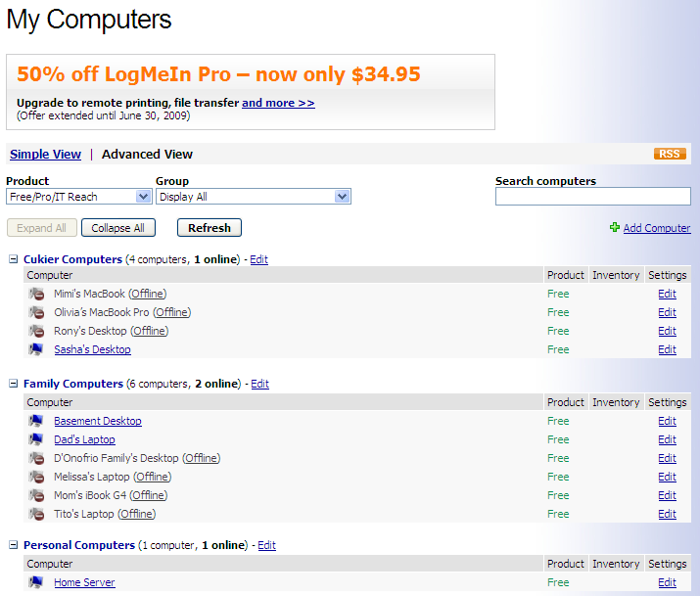The image size is (700, 596).
Task: Open the Group dropdown showing Display All
Action: point(254,197)
